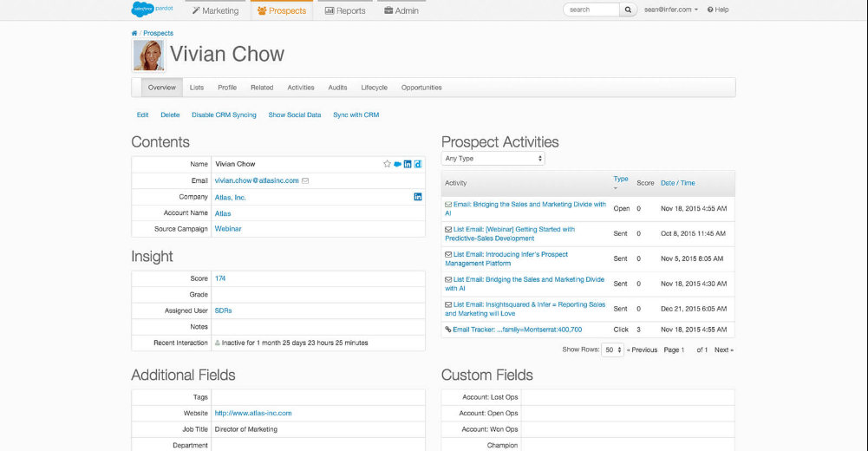Screen dimensions: 868x451
Task: Click Next page link
Action: [724, 350]
